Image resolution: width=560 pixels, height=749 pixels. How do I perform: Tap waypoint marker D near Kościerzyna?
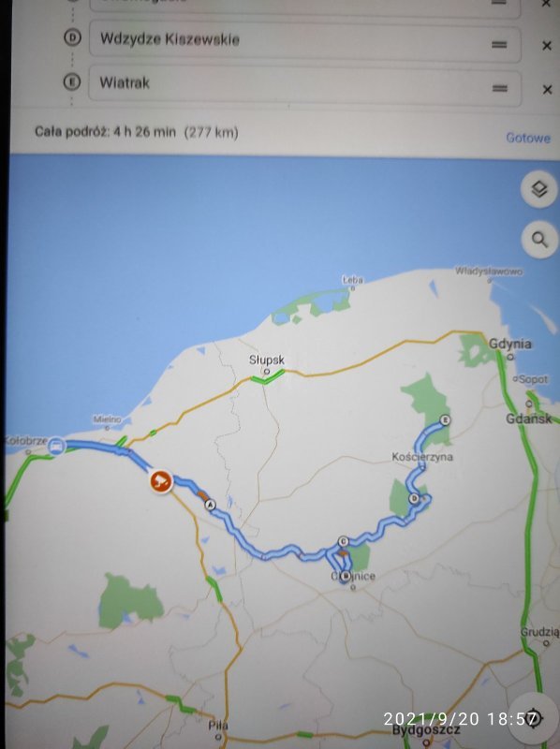point(414,499)
